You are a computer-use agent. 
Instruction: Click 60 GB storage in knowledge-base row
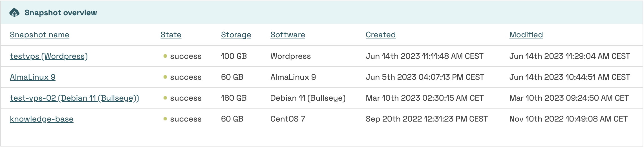pyautogui.click(x=232, y=119)
